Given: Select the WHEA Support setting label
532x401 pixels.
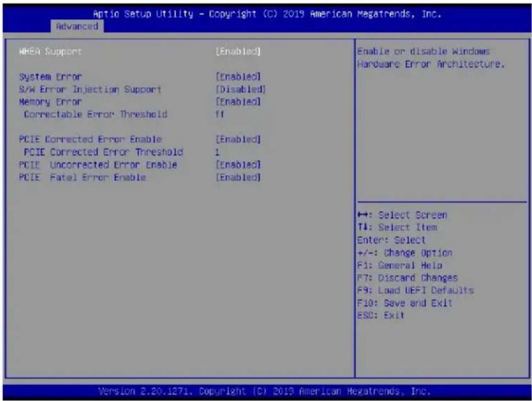Looking at the screenshot, I should (x=50, y=52).
